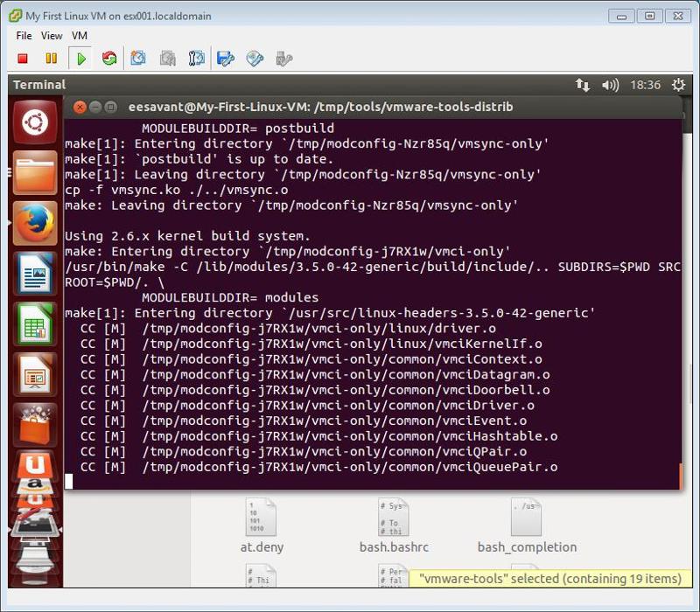
Task: Open the VM menu
Action: [x=80, y=36]
